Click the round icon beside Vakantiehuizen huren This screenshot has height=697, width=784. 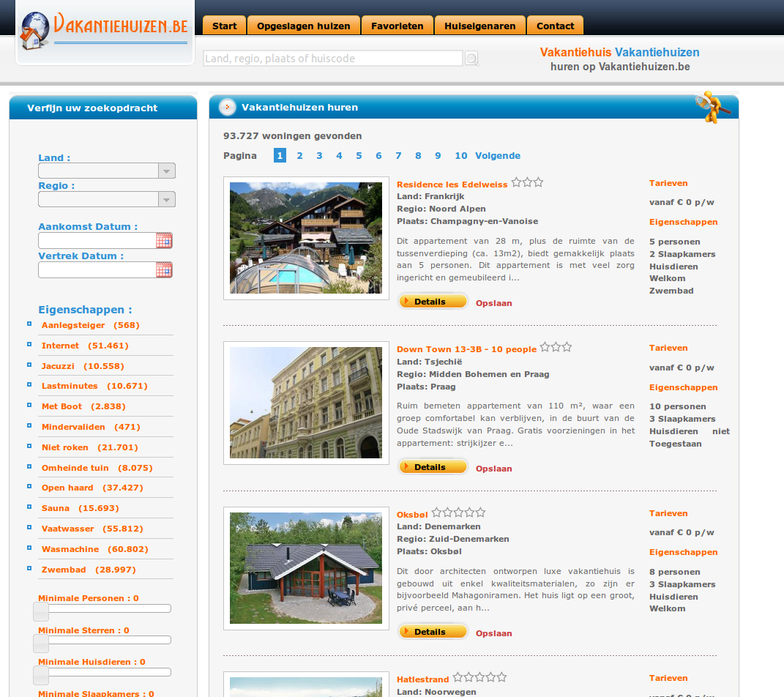coord(228,108)
